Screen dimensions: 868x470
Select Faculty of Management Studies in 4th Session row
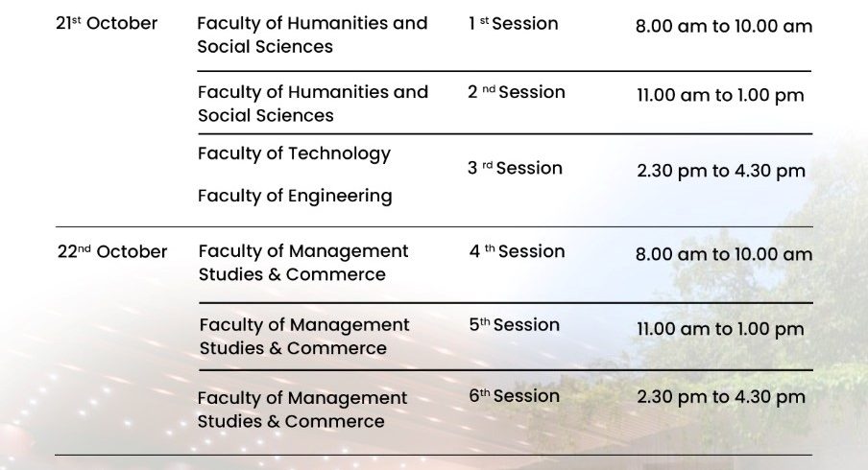[303, 263]
